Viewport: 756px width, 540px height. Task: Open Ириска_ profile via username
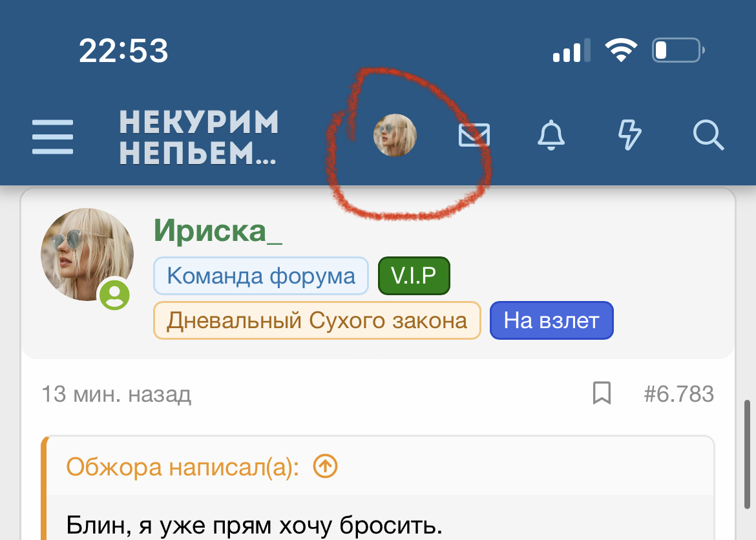click(x=218, y=231)
